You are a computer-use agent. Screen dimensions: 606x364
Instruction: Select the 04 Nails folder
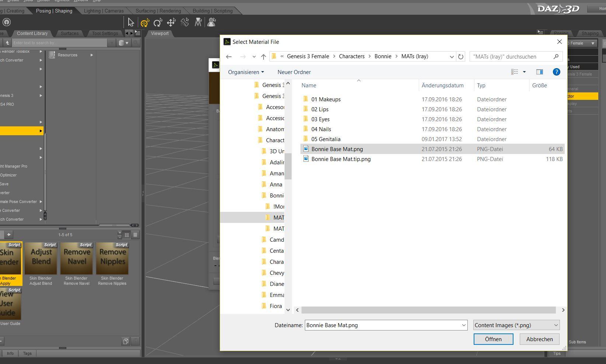click(x=321, y=129)
